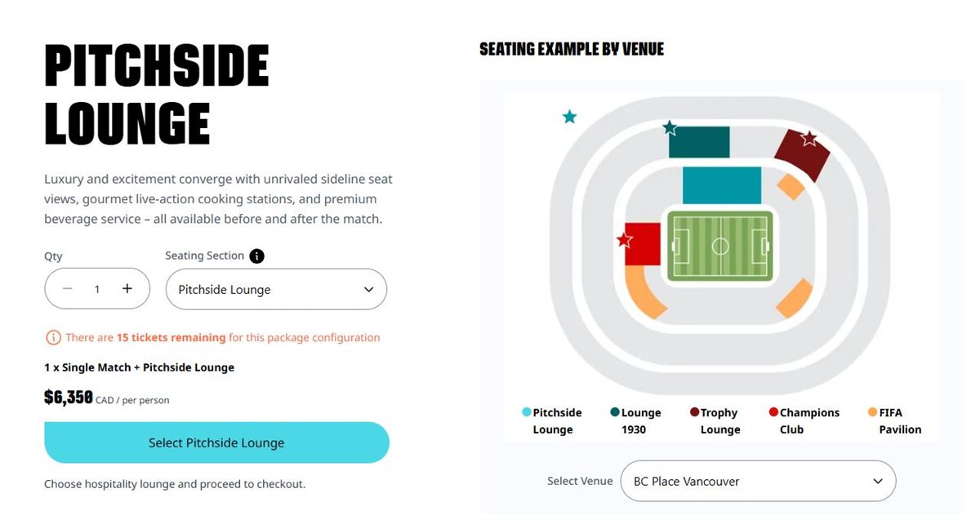Click the teal star outside the stadium
The height and width of the screenshot is (520, 980).
click(569, 117)
